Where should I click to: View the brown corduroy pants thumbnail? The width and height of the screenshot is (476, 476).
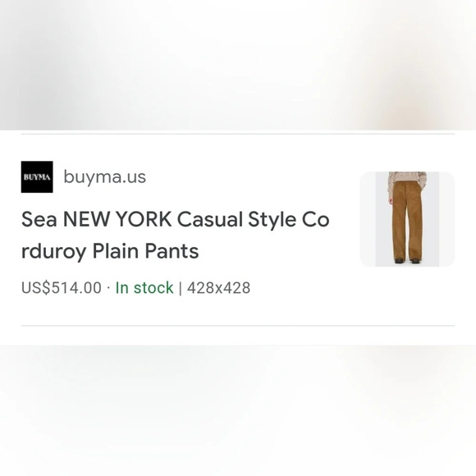[x=407, y=219]
